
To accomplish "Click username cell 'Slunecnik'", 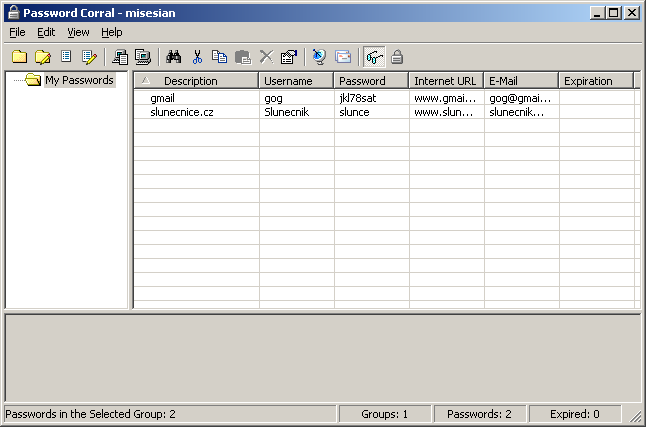I will (287, 112).
